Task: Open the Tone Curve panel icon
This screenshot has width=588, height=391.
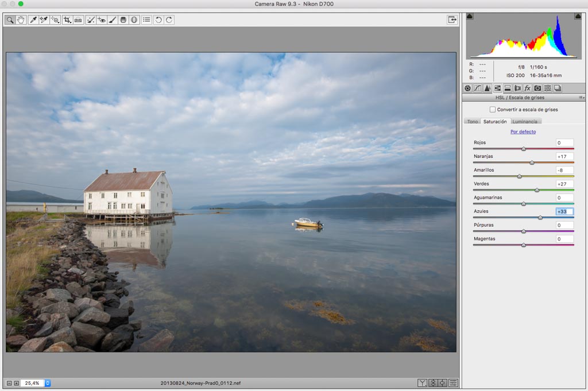Action: click(x=477, y=88)
